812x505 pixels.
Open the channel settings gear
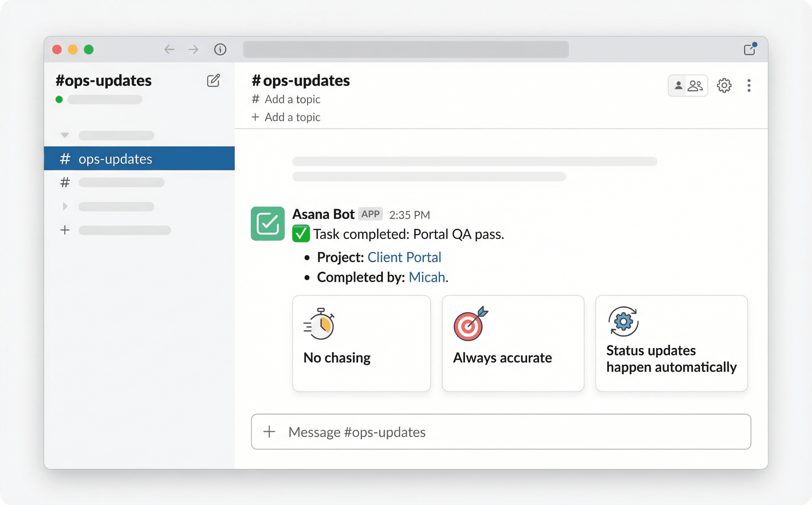point(724,85)
